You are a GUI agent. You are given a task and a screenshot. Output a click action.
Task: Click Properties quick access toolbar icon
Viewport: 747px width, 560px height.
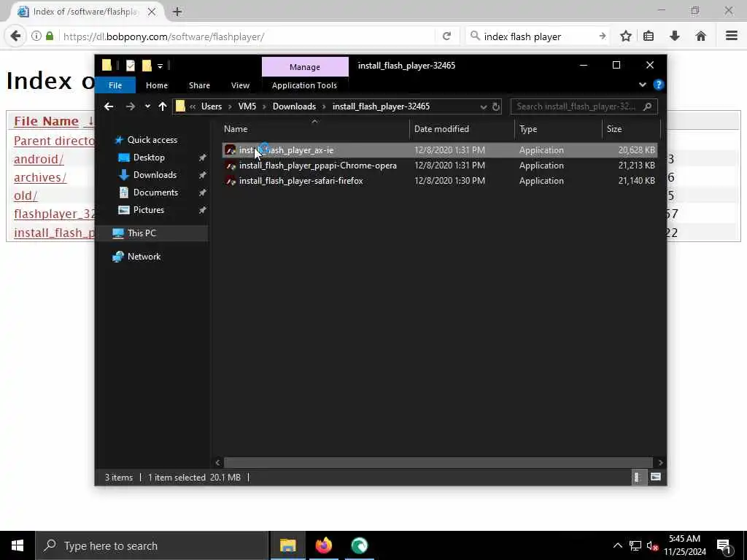click(x=130, y=65)
